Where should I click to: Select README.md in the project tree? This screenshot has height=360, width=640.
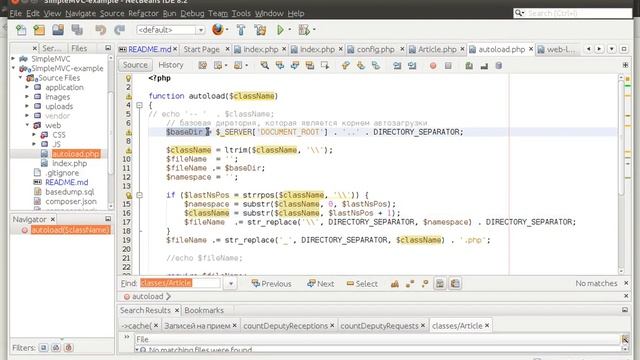pyautogui.click(x=67, y=182)
